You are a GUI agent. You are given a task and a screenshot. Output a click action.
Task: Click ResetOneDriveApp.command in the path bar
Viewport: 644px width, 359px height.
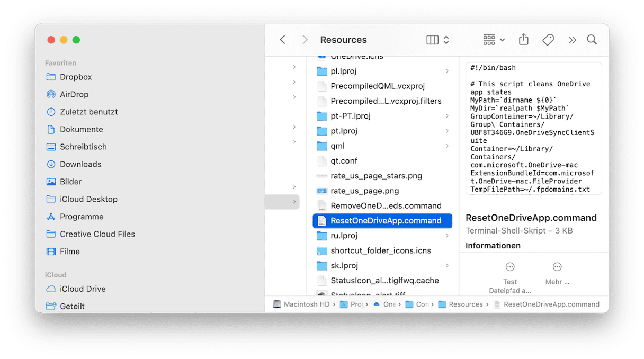click(x=547, y=304)
